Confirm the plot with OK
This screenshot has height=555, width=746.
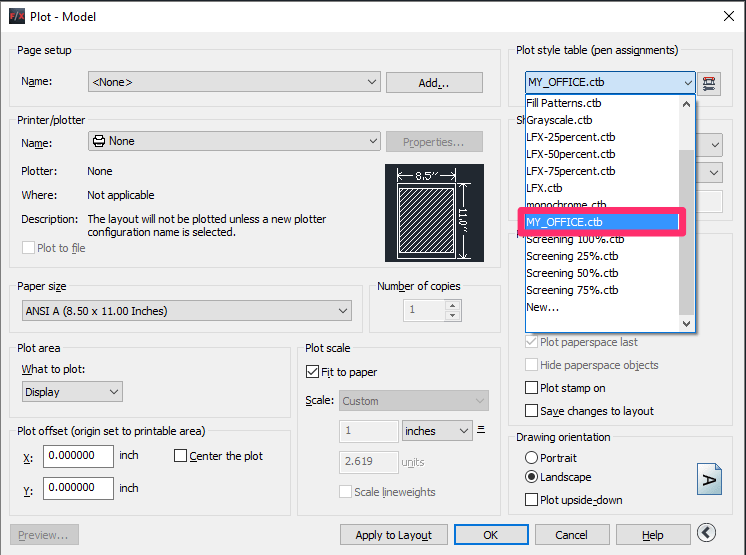491,535
